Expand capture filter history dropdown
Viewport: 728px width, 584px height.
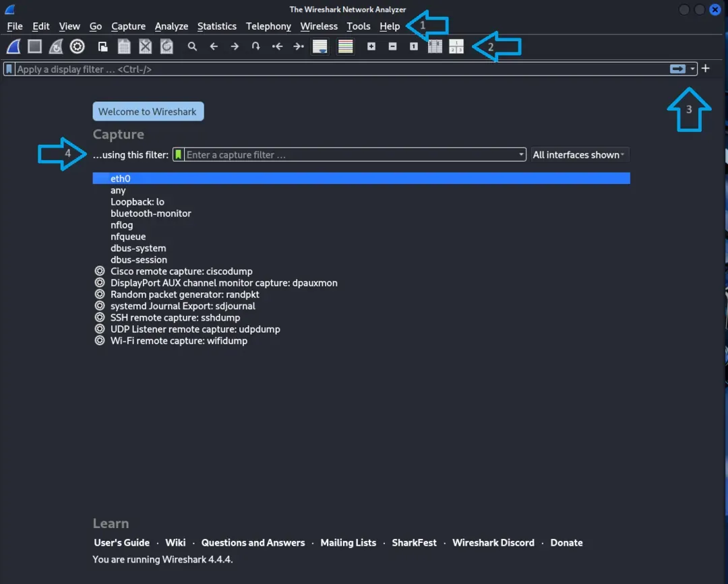(521, 154)
